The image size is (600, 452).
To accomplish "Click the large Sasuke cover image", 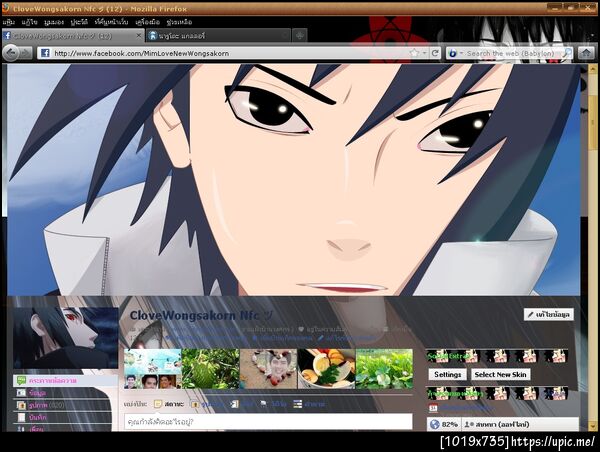I will pyautogui.click(x=294, y=179).
